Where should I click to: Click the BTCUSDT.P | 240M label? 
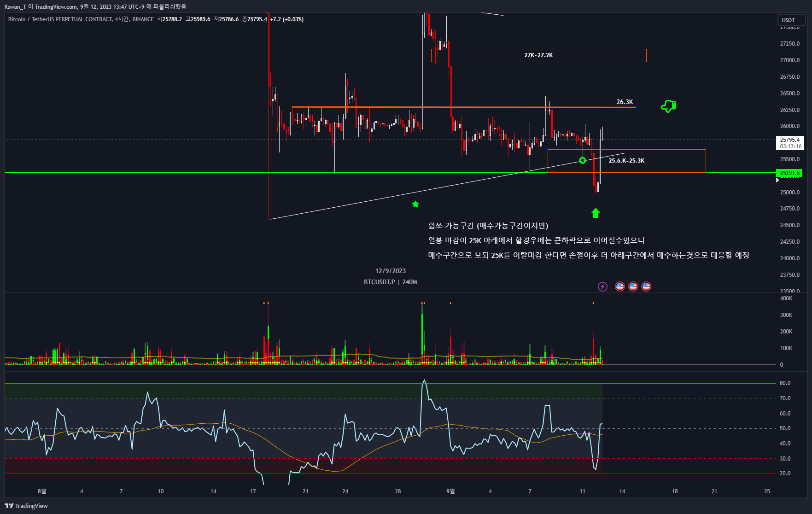(391, 282)
